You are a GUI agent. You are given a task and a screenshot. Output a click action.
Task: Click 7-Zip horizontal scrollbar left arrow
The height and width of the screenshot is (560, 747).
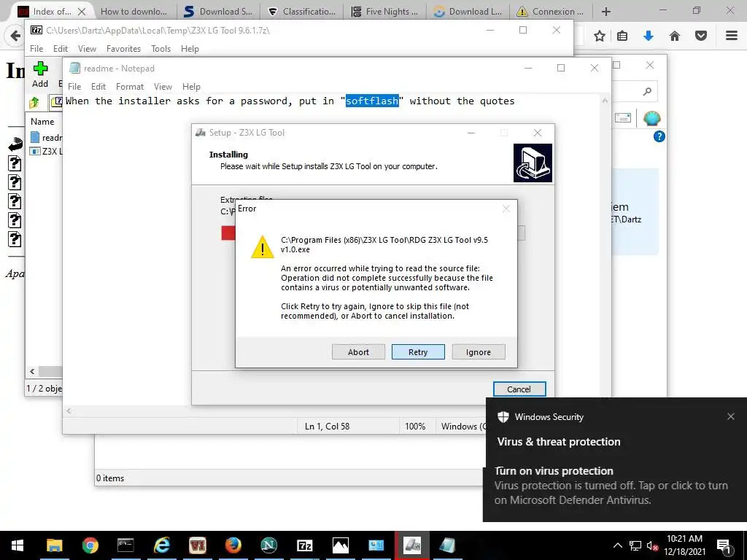pos(32,371)
